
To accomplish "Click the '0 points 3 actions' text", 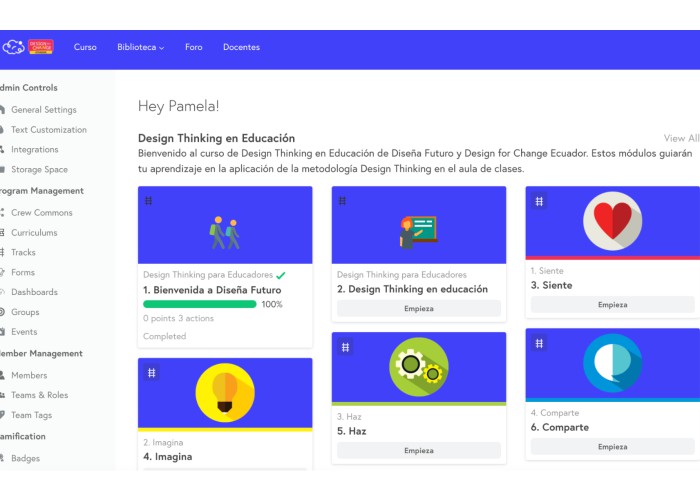I will click(x=179, y=318).
